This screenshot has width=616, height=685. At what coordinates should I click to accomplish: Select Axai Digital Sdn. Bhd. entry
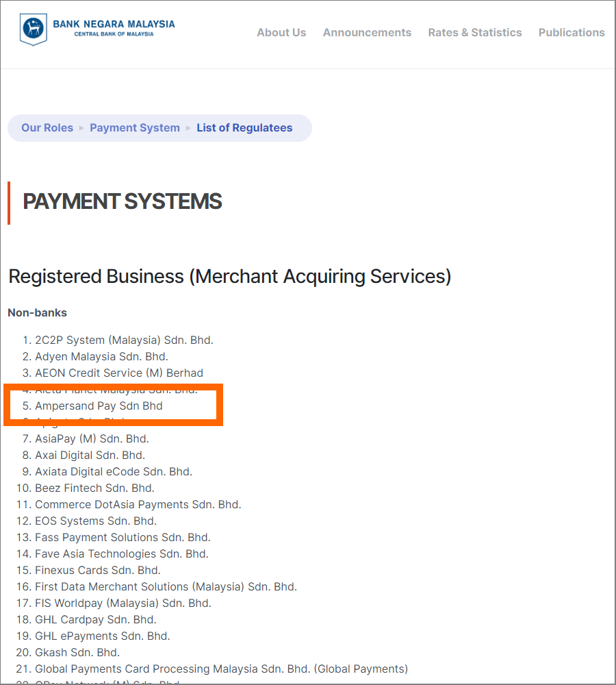90,456
